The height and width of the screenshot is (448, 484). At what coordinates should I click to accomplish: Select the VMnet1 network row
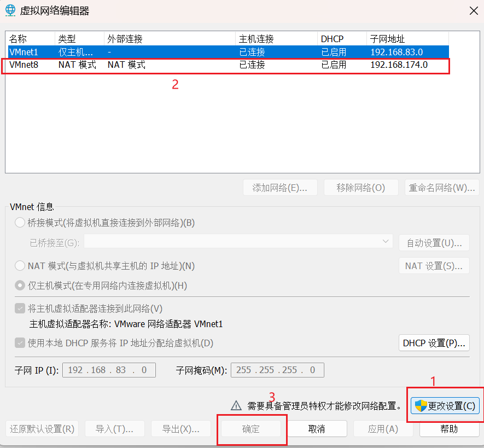click(229, 52)
